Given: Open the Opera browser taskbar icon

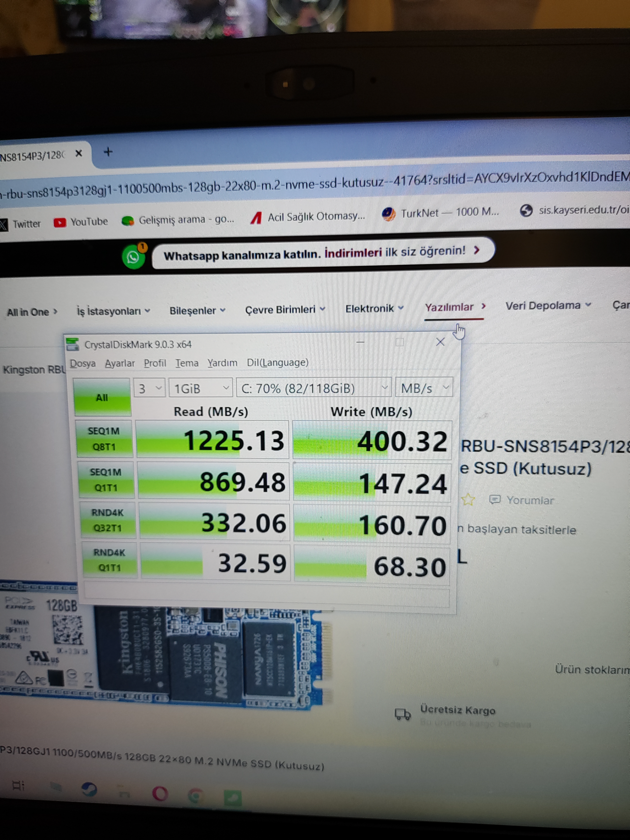Looking at the screenshot, I should [160, 793].
